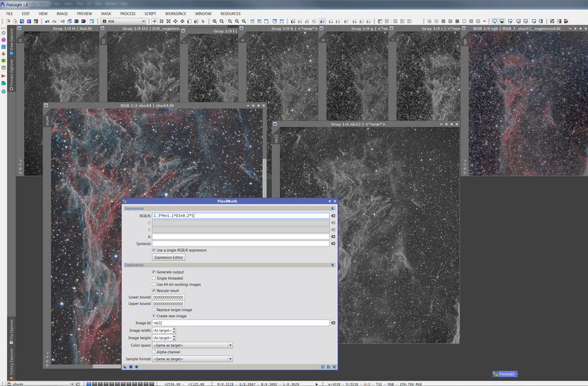
Task: Click the Image width stepper arrows
Action: (174, 330)
